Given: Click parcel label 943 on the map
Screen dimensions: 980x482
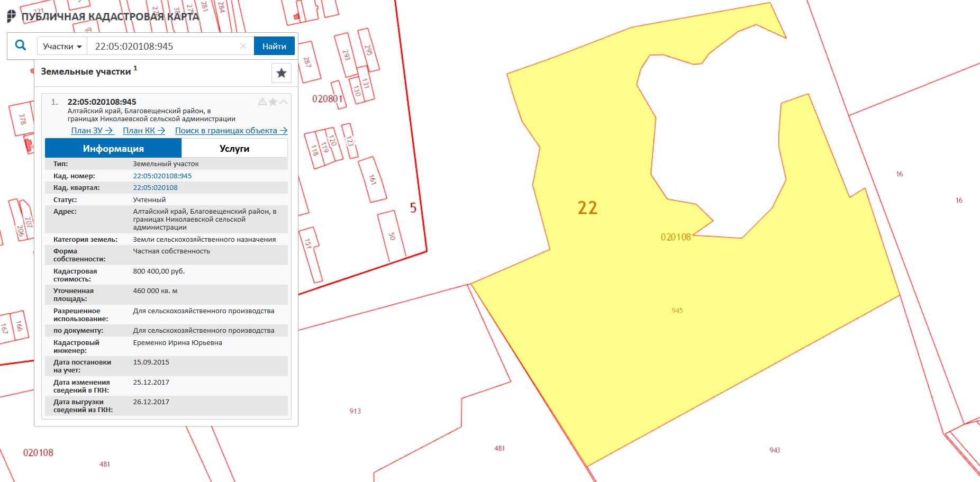Looking at the screenshot, I should coord(775,450).
